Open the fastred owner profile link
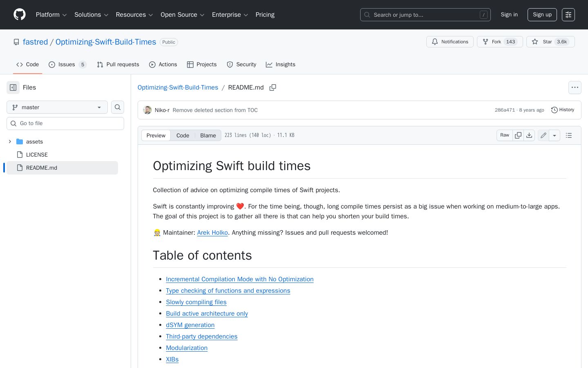The height and width of the screenshot is (368, 588). 36,42
